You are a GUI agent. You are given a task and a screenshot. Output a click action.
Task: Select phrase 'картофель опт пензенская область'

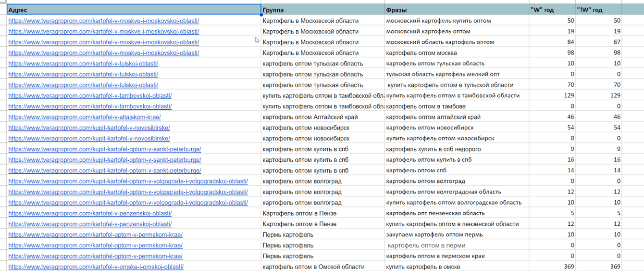pos(435,213)
